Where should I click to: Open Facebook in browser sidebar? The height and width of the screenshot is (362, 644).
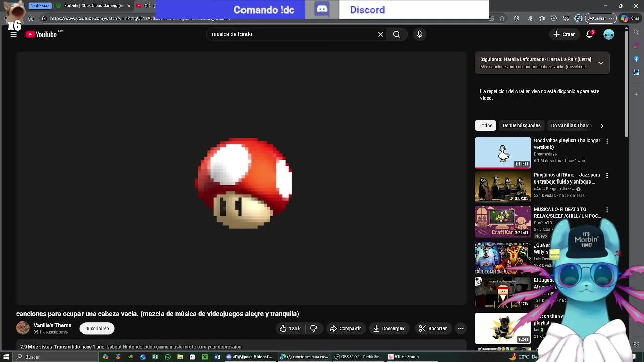[x=636, y=60]
